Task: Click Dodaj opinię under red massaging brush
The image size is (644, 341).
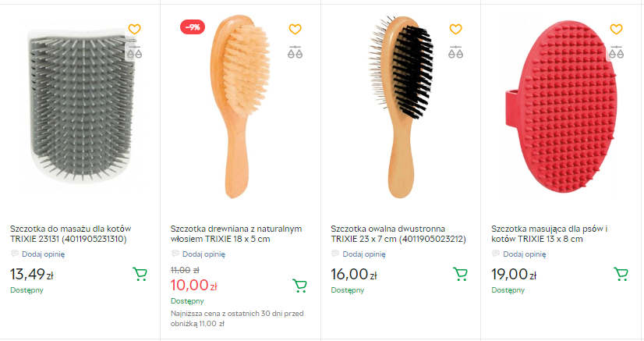Action: (x=524, y=254)
